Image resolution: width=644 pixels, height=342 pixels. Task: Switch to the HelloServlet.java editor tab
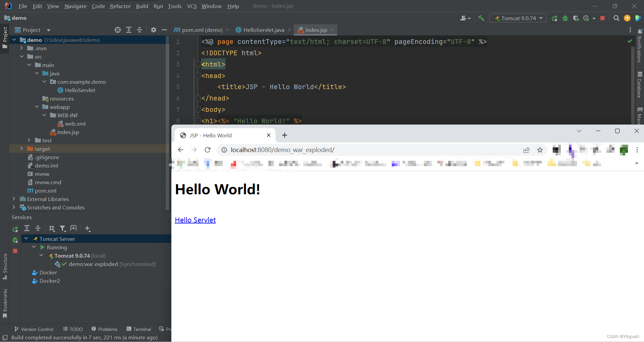tap(263, 30)
